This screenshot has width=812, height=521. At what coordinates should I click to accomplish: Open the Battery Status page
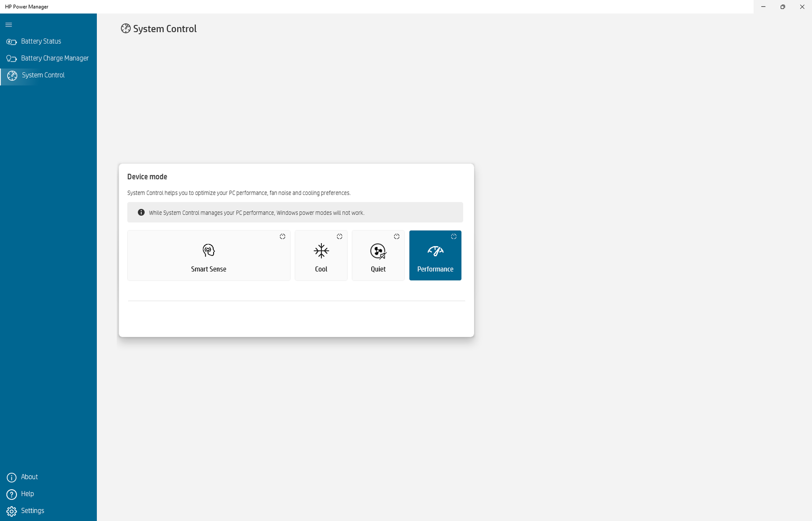48,41
